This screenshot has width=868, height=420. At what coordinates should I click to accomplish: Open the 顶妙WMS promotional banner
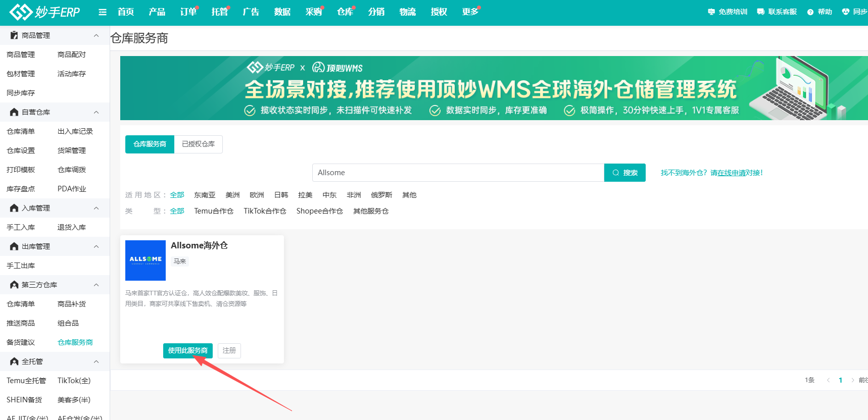pos(494,88)
